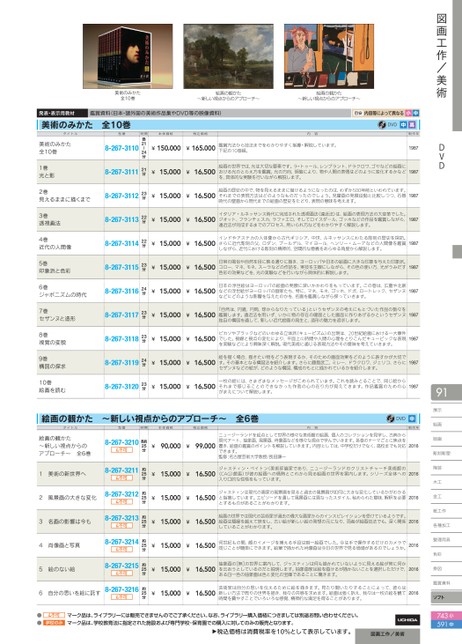Screen dimensions: 462x644
Task: Open product code 8-267-3216
Action: [122, 589]
